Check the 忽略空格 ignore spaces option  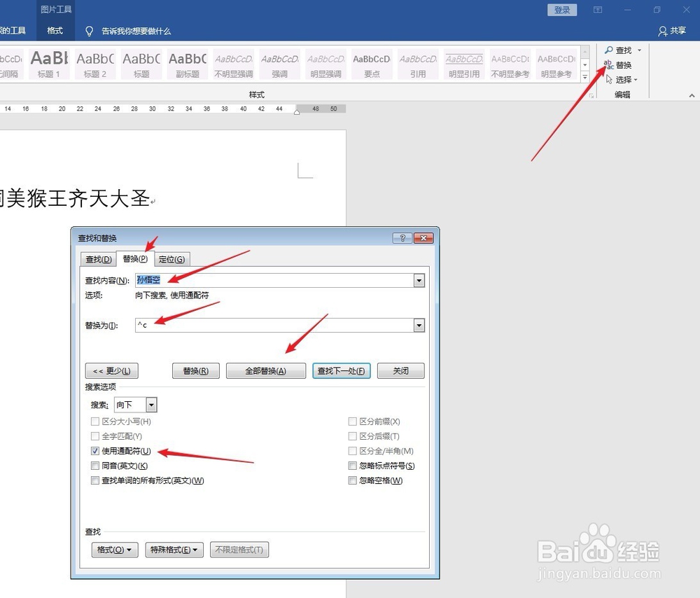[x=352, y=480]
